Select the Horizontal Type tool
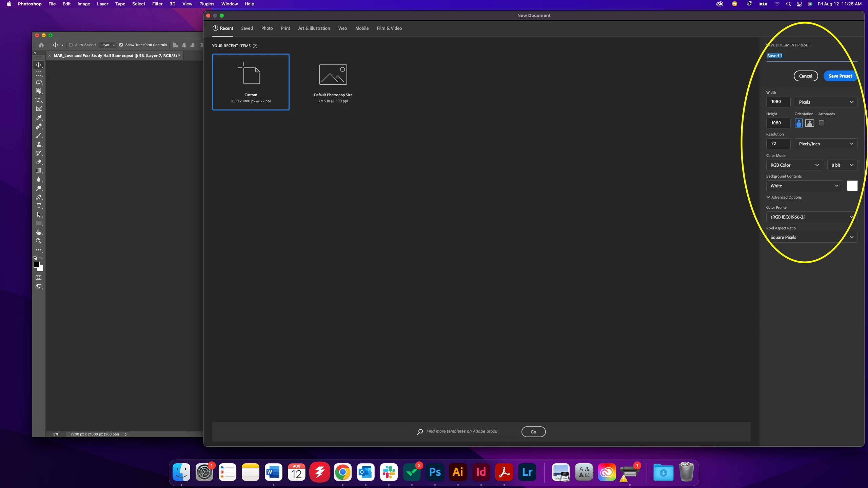The width and height of the screenshot is (868, 488). coord(39,206)
